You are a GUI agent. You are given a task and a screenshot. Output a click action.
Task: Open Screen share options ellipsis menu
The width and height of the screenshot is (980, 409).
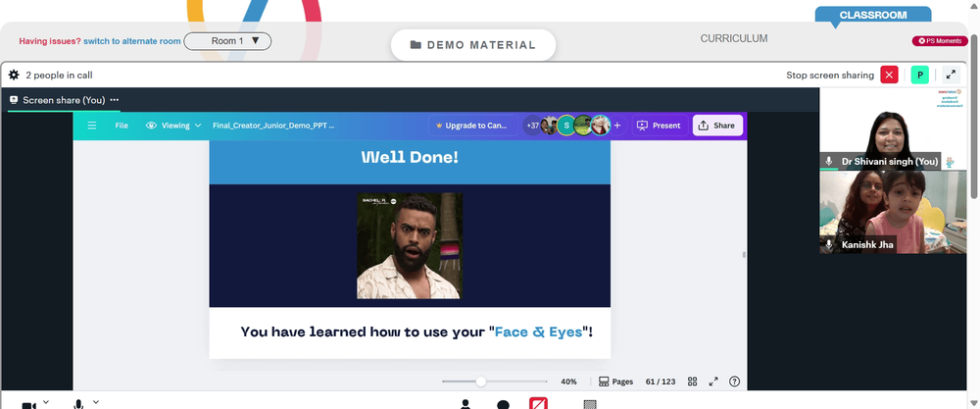[115, 100]
